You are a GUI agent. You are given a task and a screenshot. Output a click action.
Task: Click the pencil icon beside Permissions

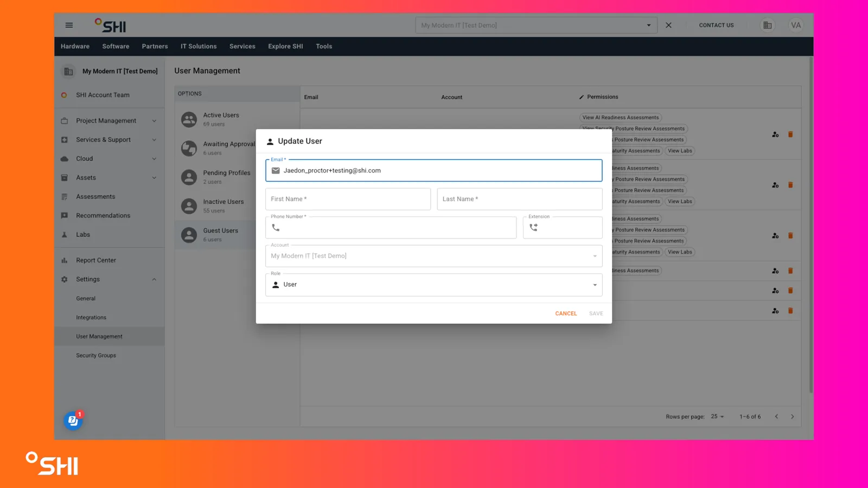click(582, 97)
